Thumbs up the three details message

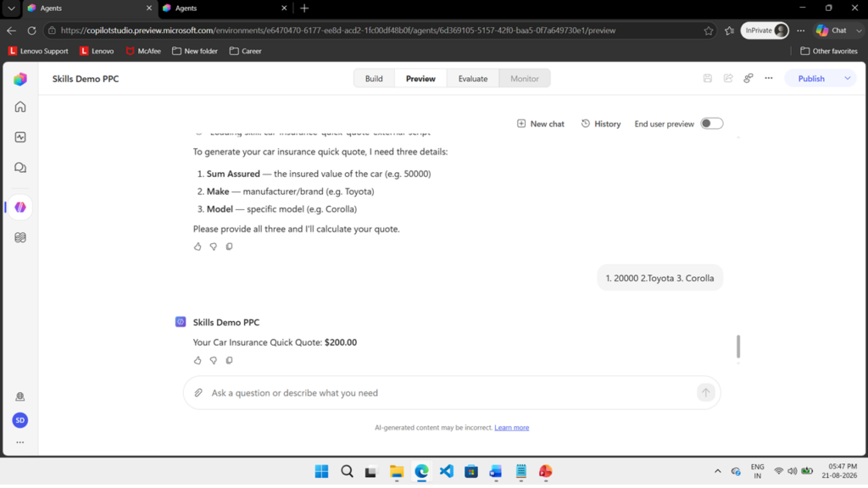click(x=198, y=247)
